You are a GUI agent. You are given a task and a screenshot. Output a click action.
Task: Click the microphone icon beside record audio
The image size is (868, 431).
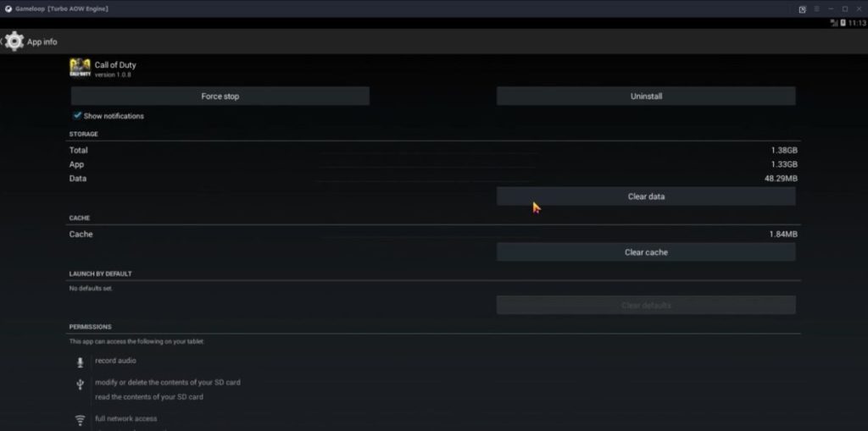(81, 362)
